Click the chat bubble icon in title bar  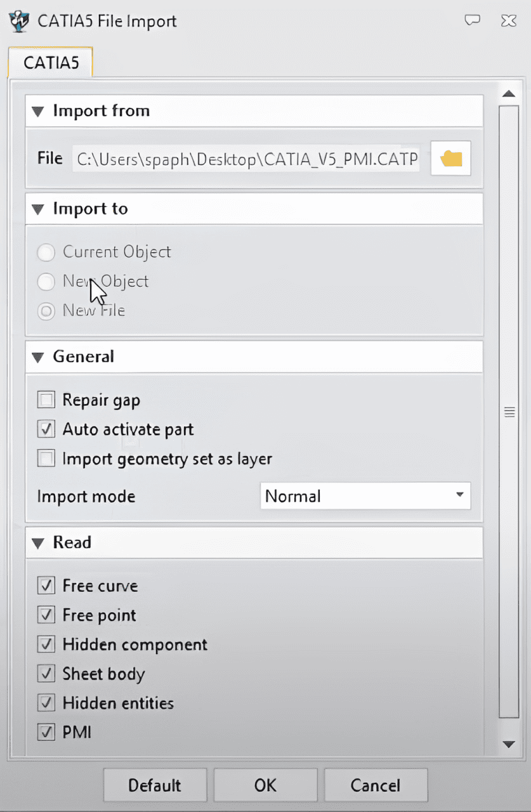click(472, 20)
